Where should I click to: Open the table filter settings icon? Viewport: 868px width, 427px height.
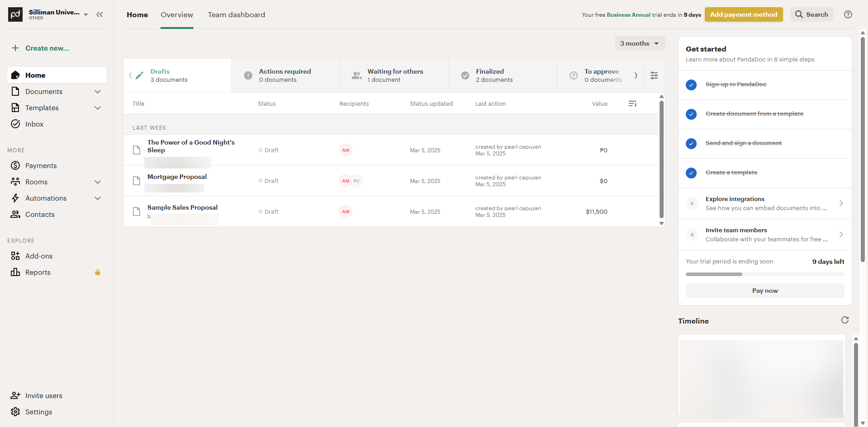point(654,75)
